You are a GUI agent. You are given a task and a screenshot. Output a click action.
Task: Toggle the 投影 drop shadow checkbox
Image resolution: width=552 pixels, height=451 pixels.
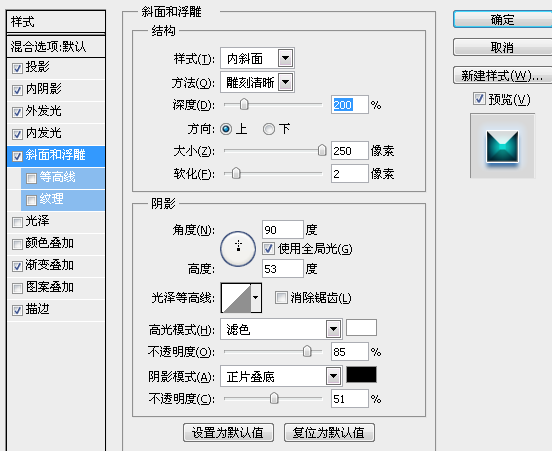[17, 68]
